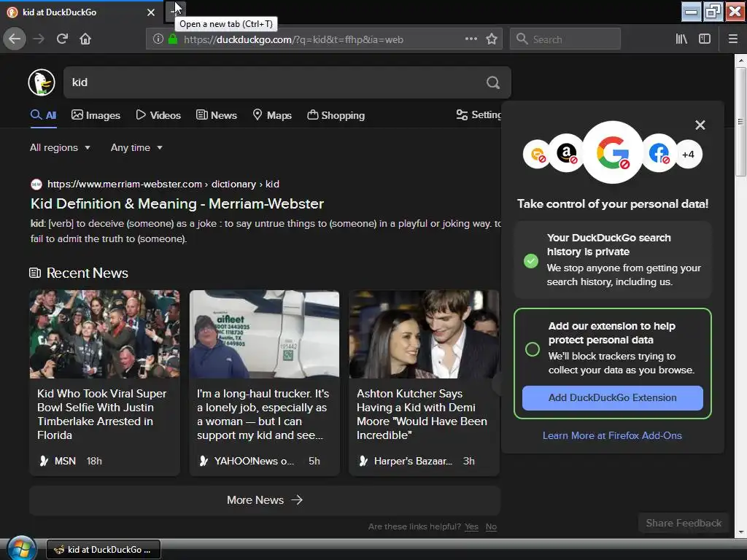Go back using browser back arrow
The image size is (747, 560).
tap(15, 39)
